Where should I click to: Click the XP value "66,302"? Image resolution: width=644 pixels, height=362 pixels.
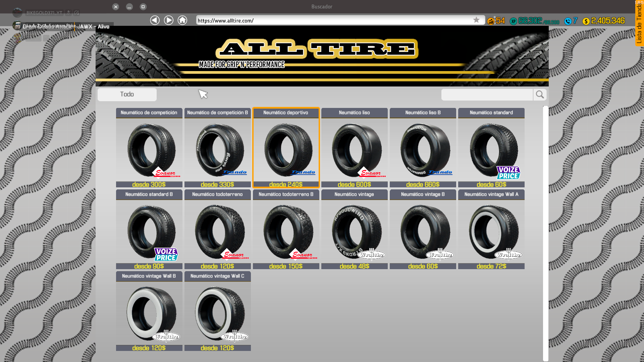(530, 21)
